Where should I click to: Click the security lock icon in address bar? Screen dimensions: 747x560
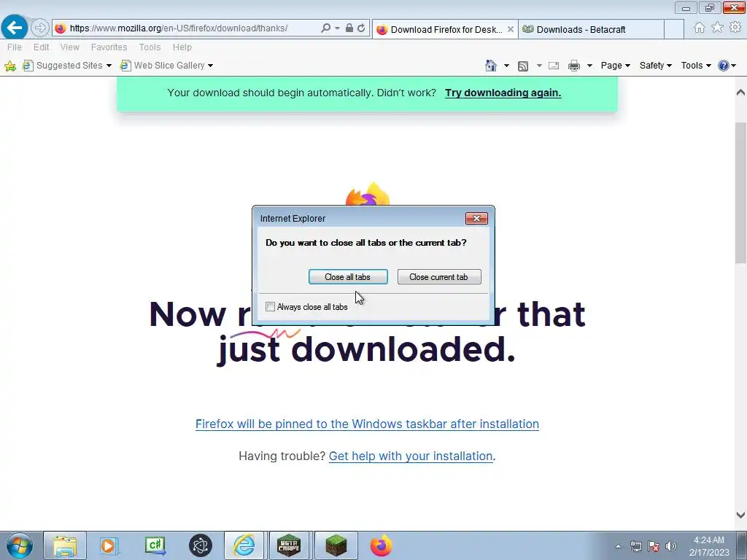click(349, 28)
